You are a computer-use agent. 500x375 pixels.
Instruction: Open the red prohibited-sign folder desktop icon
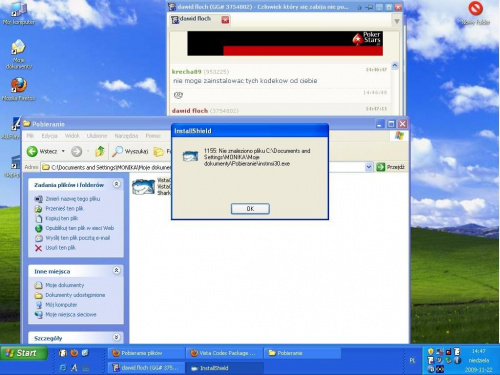pyautogui.click(x=476, y=13)
